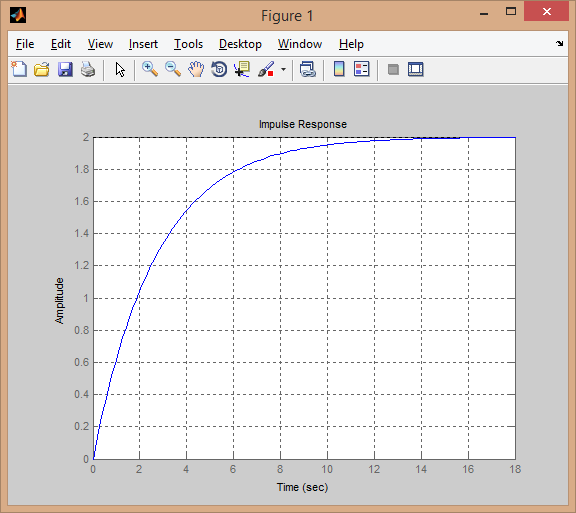Toggle Link Plot icon

point(308,69)
